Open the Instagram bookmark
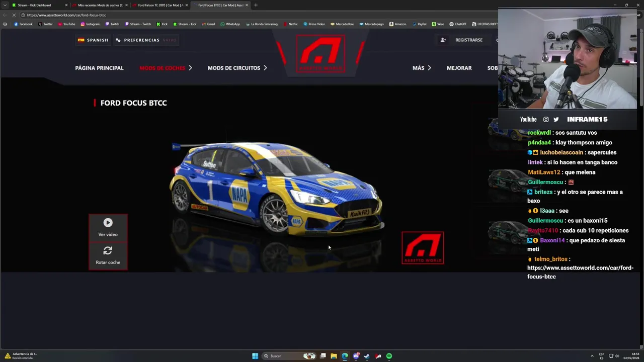 coord(90,24)
